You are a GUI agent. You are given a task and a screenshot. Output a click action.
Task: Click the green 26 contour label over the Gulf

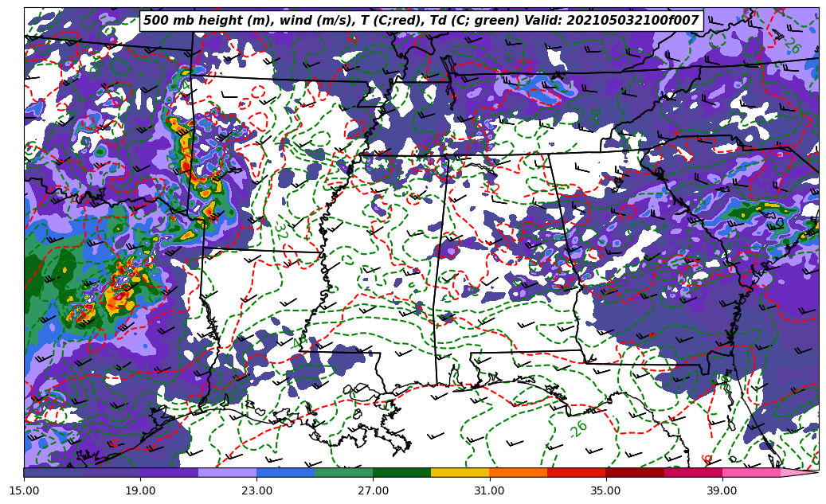[x=579, y=429]
